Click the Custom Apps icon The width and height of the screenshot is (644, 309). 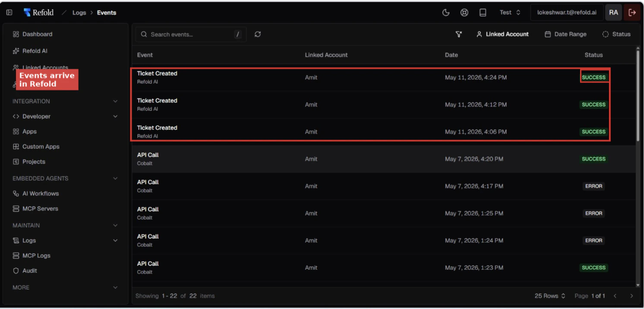pyautogui.click(x=16, y=147)
